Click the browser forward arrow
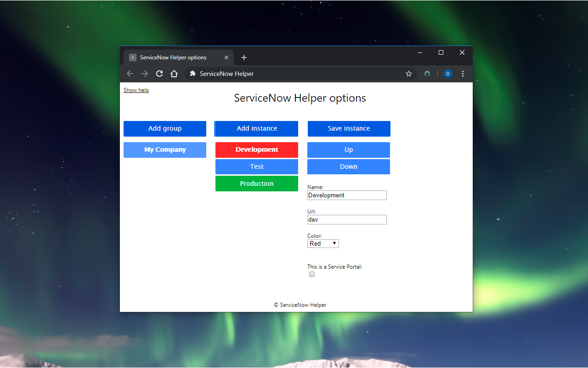 (145, 74)
